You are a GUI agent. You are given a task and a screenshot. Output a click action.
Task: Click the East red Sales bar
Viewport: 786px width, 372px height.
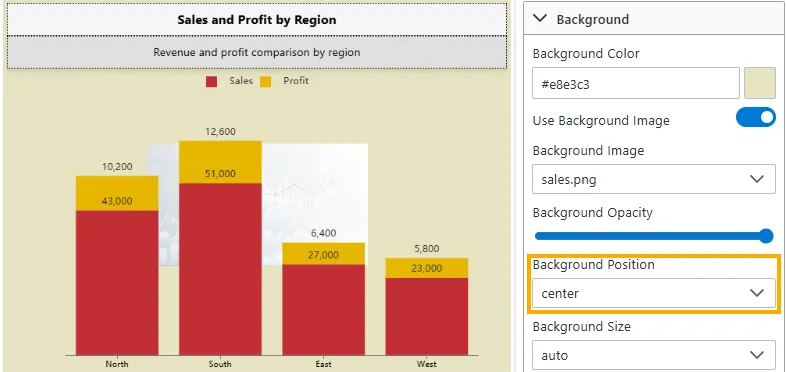[323, 309]
